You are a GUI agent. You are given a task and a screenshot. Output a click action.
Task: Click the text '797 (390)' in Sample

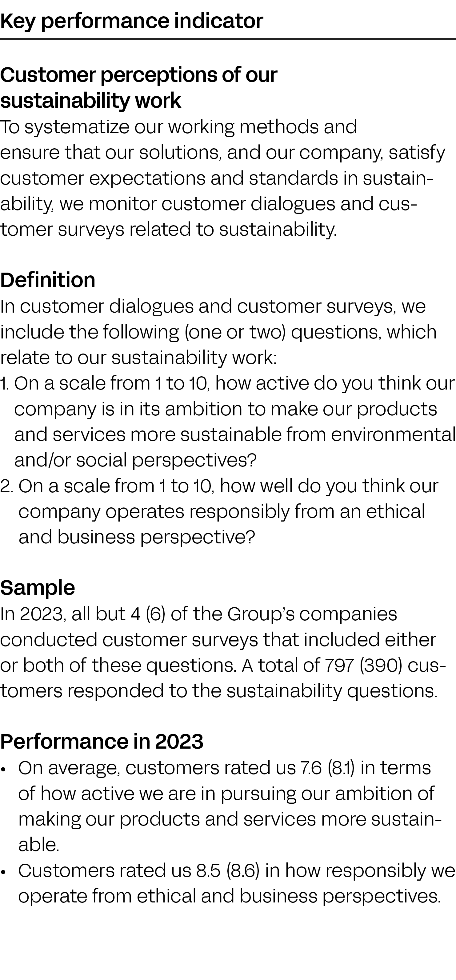(x=364, y=665)
